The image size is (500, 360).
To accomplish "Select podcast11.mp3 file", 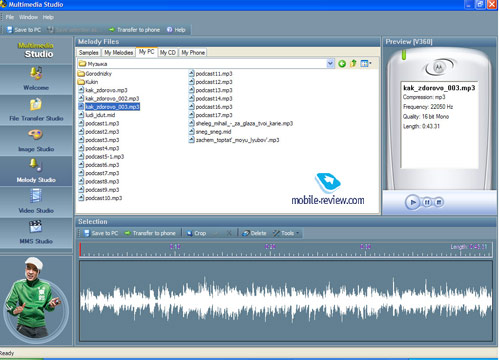I will 210,74.
